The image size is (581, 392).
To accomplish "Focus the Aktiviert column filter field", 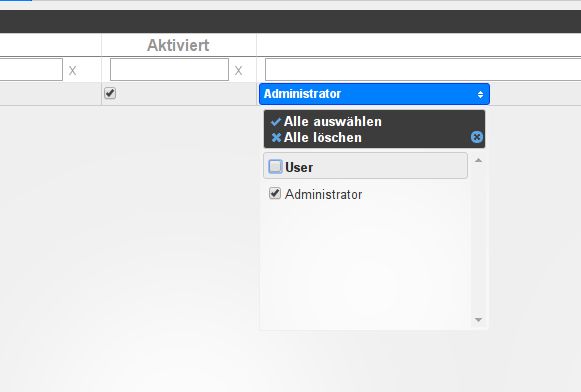I will [169, 70].
